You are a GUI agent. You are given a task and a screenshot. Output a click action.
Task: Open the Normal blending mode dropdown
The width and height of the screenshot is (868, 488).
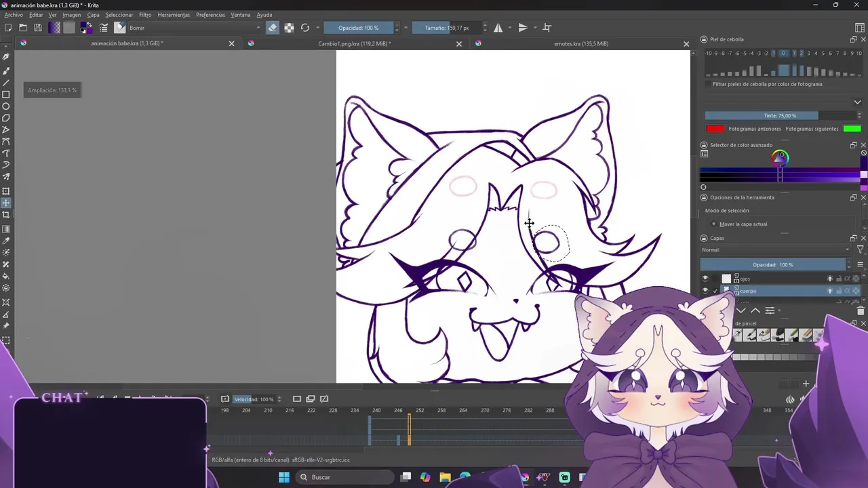tap(774, 250)
